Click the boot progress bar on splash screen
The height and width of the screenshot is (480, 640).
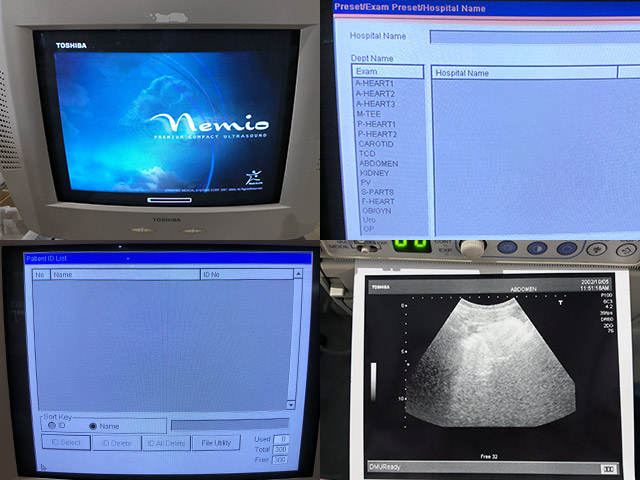click(169, 200)
